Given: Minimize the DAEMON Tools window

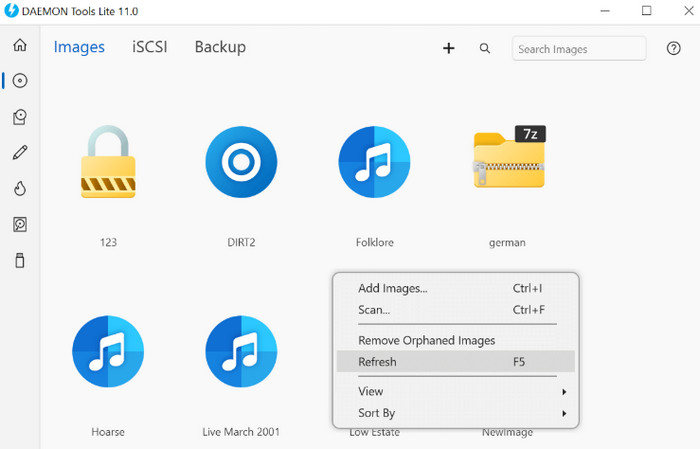Looking at the screenshot, I should (605, 11).
